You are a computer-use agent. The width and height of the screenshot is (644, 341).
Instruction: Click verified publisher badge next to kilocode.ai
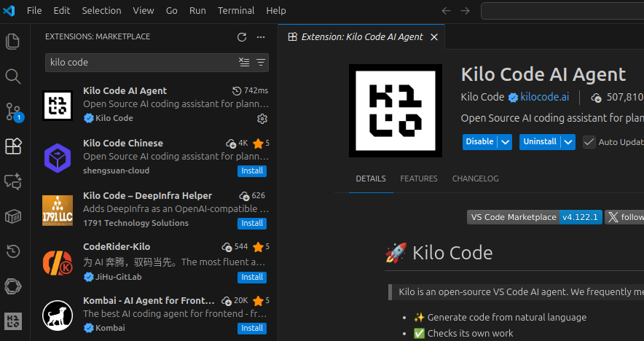[x=513, y=98]
